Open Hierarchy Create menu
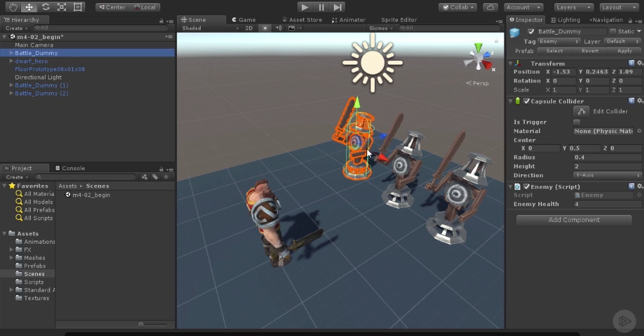Screen dimensions: 644x336 click(17, 28)
